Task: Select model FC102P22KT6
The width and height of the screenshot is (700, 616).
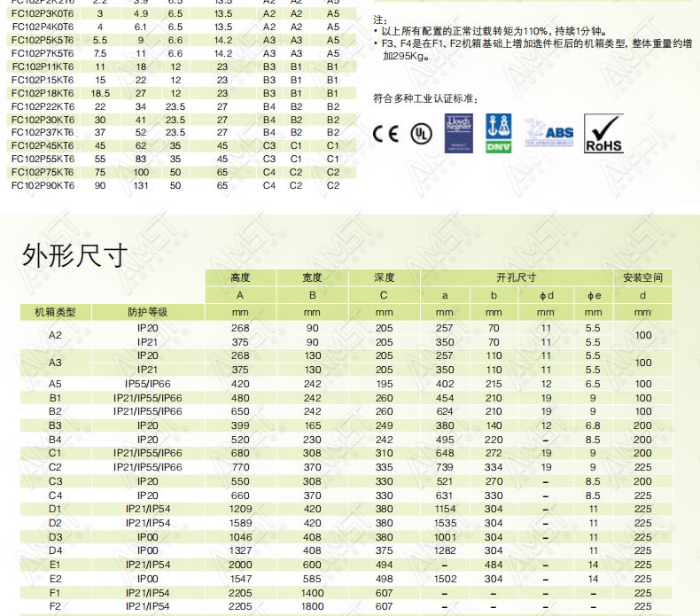Action: (43, 106)
